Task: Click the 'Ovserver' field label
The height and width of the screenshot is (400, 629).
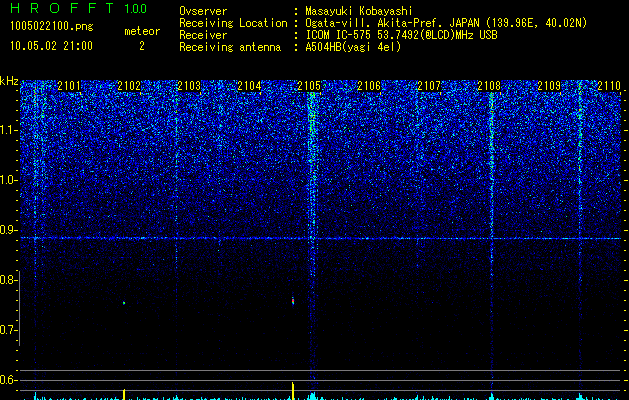Action: 203,11
